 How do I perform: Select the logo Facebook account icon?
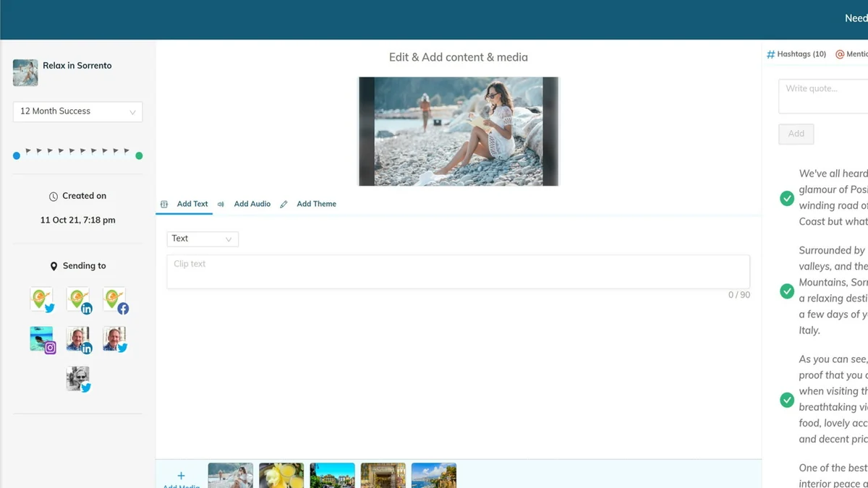(x=114, y=299)
